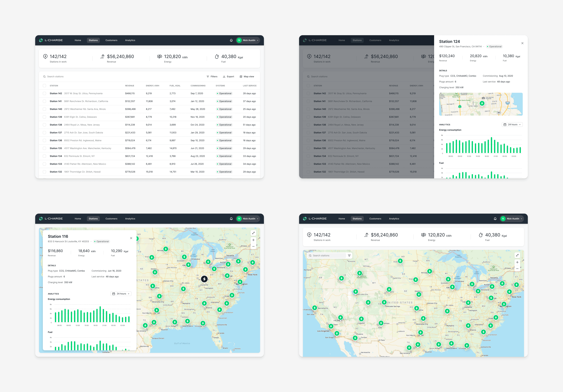Screen dimensions: 563x392
Task: Dismiss the Station 116 details card
Action: pyautogui.click(x=131, y=238)
